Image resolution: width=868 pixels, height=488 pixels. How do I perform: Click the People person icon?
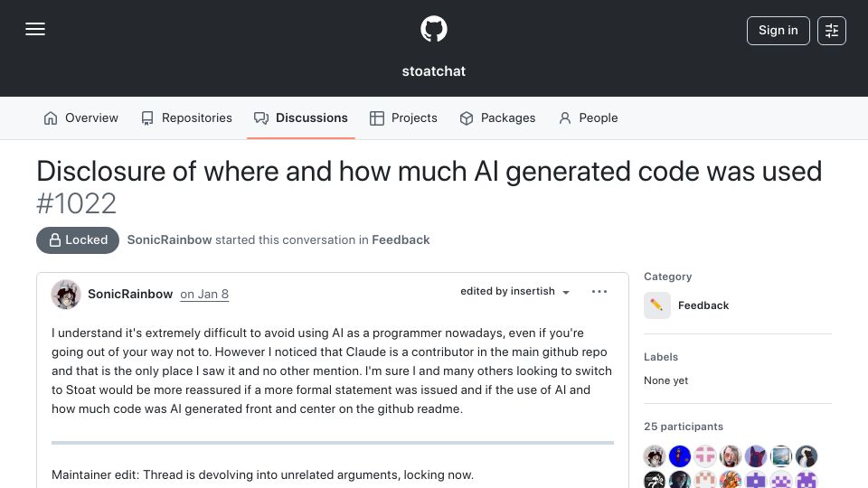[x=564, y=118]
